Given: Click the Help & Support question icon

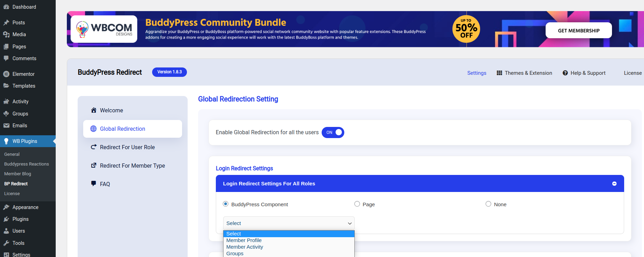Looking at the screenshot, I should [565, 73].
